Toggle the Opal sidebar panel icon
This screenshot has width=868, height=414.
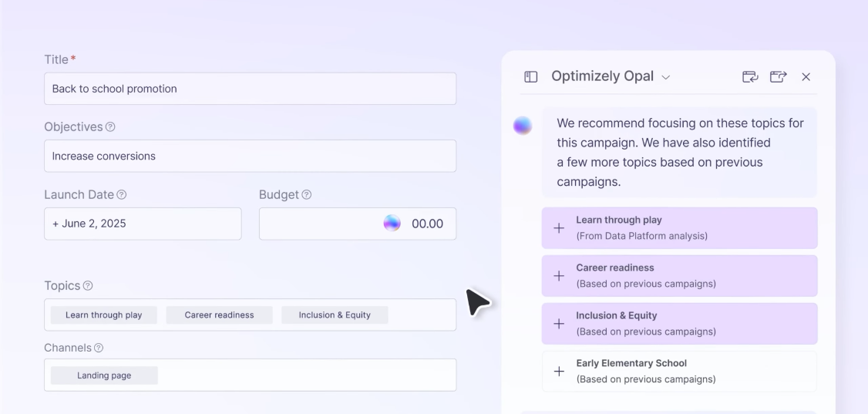click(530, 77)
